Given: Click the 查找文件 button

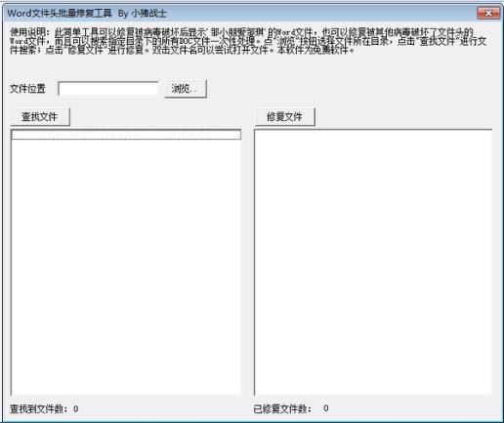Looking at the screenshot, I should coord(40,117).
